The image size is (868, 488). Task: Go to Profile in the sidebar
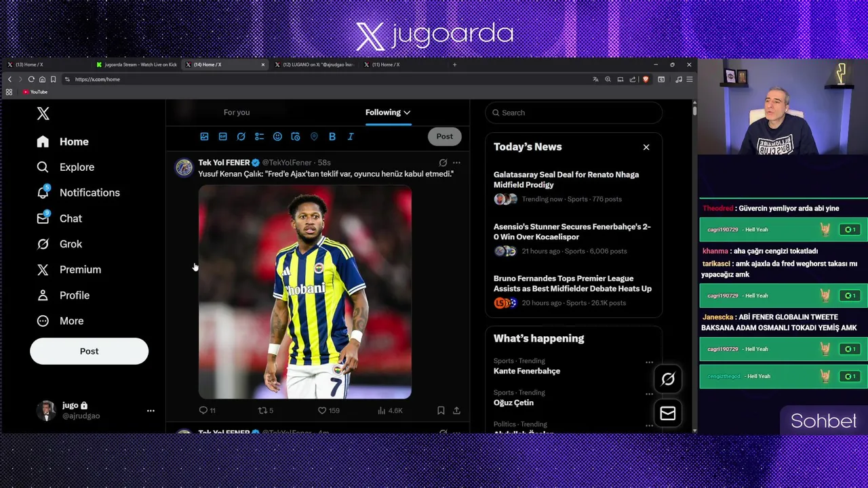pyautogui.click(x=63, y=296)
